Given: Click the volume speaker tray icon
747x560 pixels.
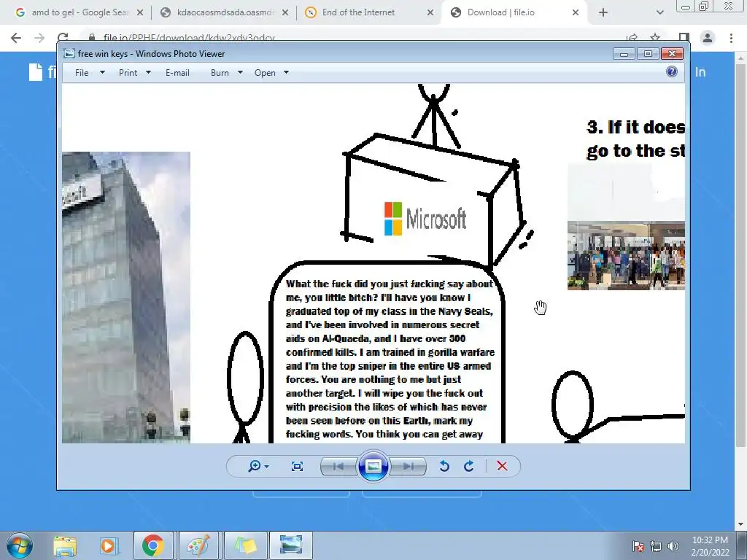Looking at the screenshot, I should (x=673, y=546).
